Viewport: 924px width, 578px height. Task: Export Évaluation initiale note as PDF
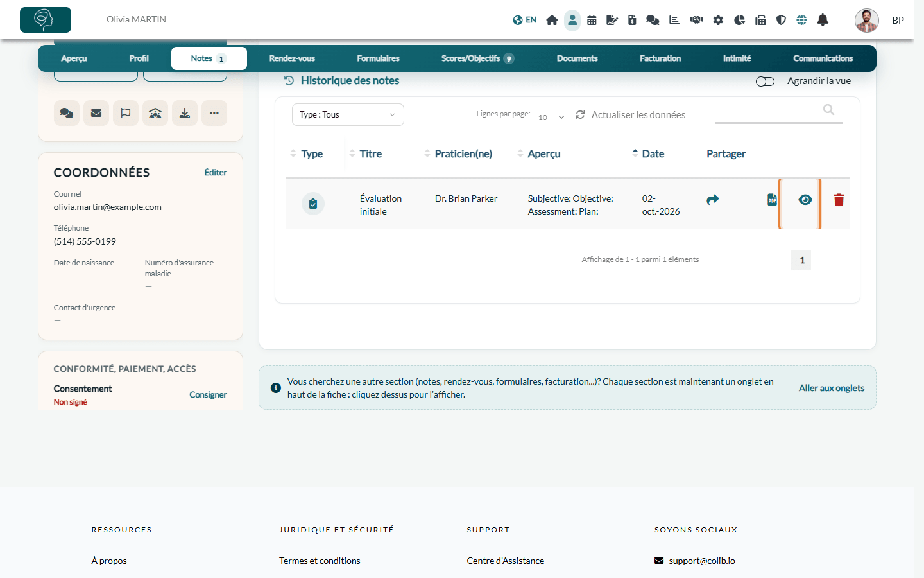(x=772, y=200)
